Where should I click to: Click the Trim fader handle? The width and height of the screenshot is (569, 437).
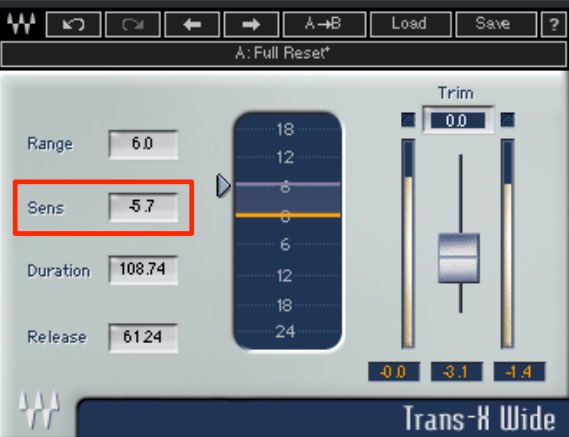point(459,258)
